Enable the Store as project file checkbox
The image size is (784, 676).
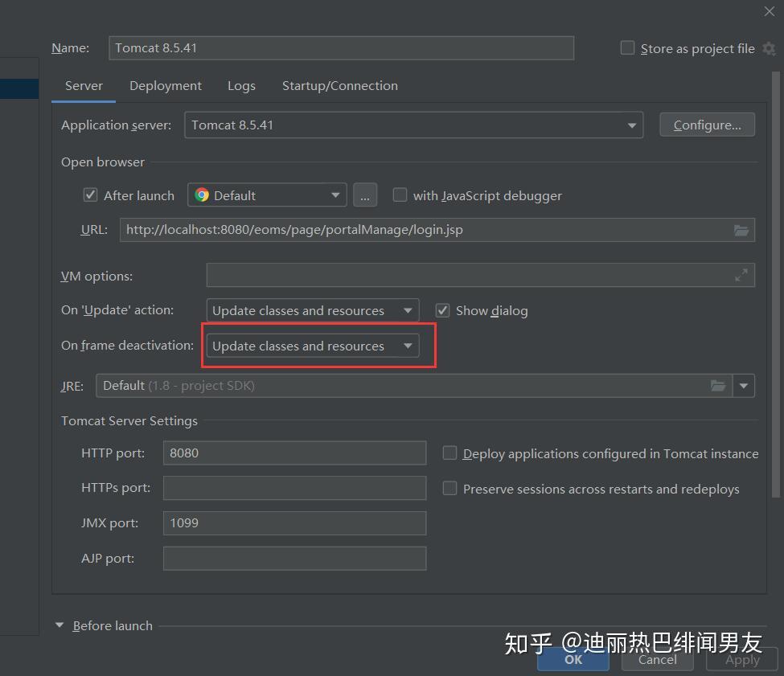(627, 47)
